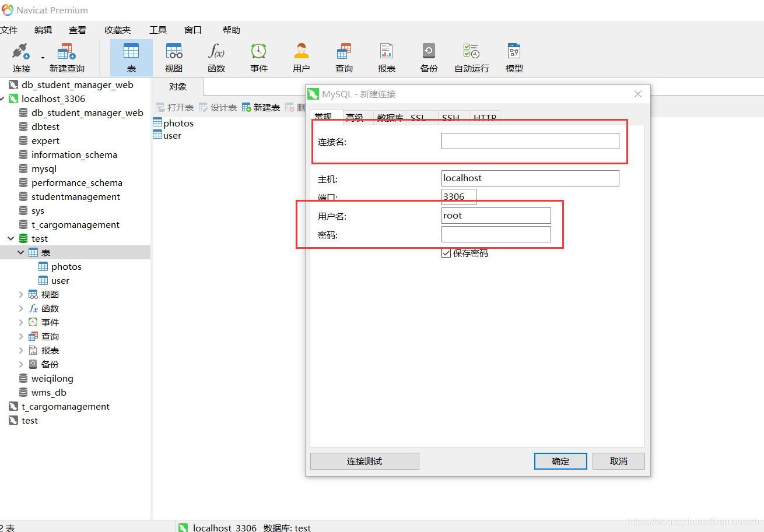Image resolution: width=764 pixels, height=532 pixels.
Task: Click the 新建查询 toolbar icon
Action: pyautogui.click(x=67, y=57)
